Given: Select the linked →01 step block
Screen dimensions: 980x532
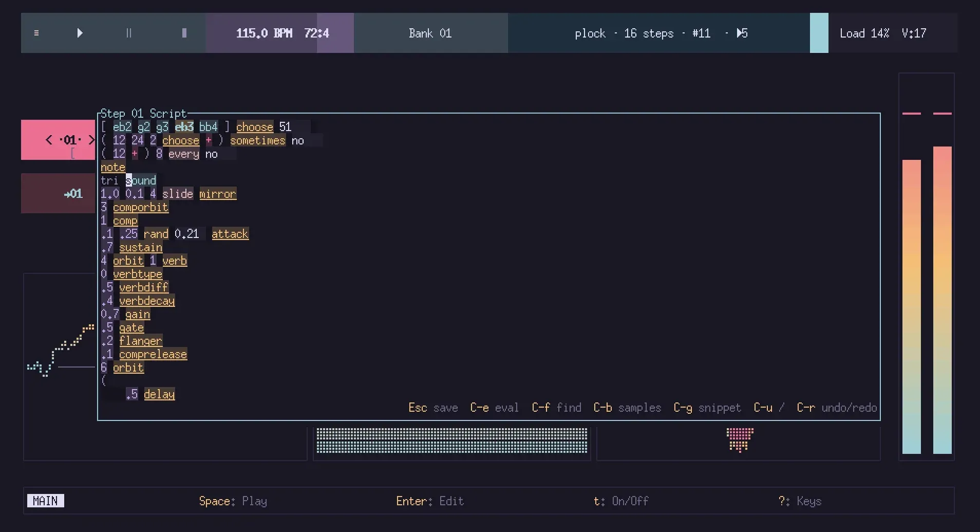Looking at the screenshot, I should (x=58, y=193).
